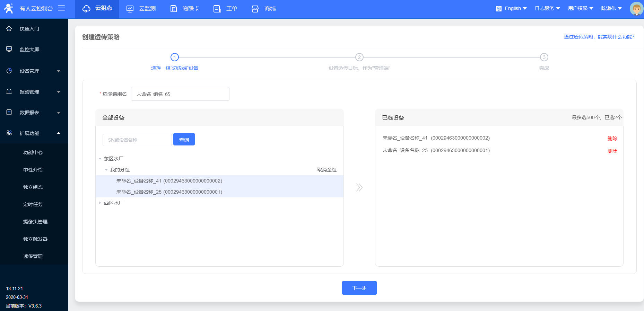Screen dimensions: 644x311
Task: Delete 未命名_设备名称_41 from selected devices
Action: click(612, 139)
